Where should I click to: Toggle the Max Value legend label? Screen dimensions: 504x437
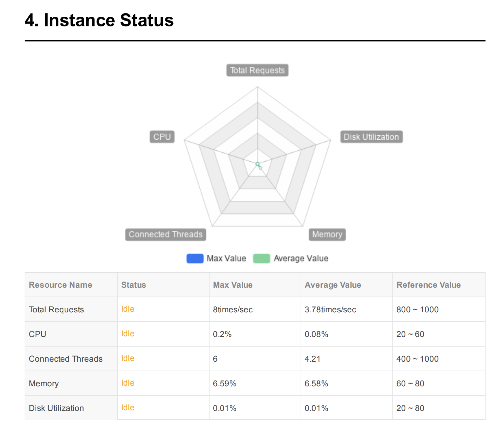point(226,259)
